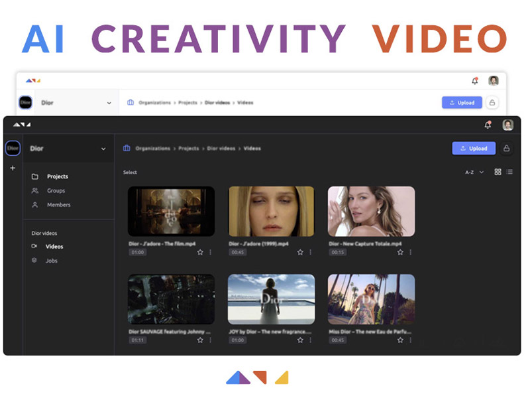Click the Dior organization logo in sidebar
Viewport: 532px width, 398px height.
(13, 149)
